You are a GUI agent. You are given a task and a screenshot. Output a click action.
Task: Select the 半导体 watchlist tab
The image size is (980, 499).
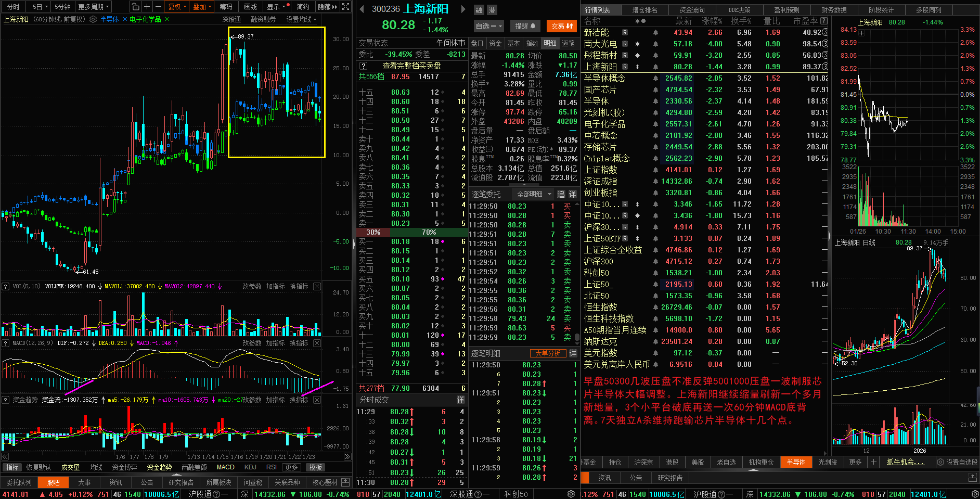796,462
